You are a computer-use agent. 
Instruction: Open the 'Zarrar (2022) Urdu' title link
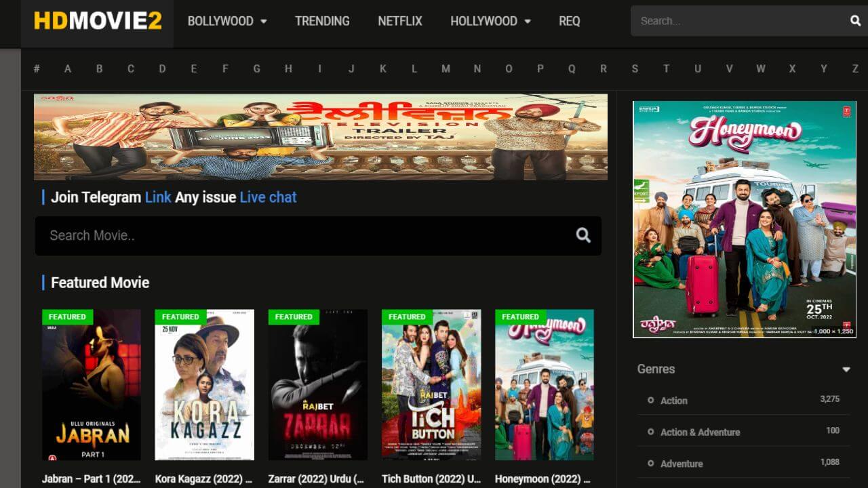coord(317,479)
